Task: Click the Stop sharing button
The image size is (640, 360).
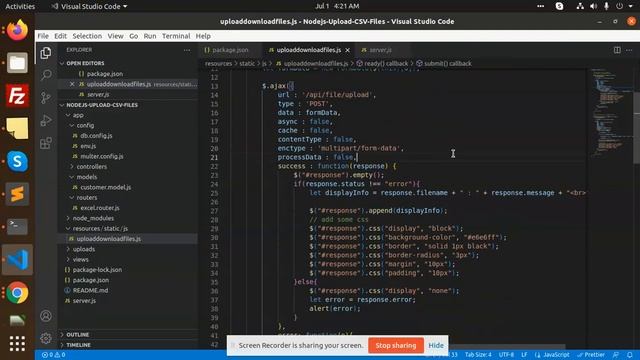Action: [x=396, y=345]
